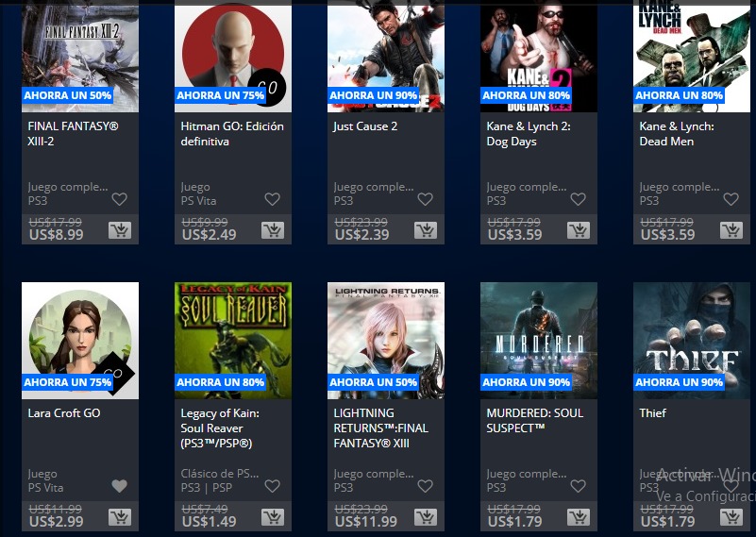The width and height of the screenshot is (756, 537).
Task: Remove Lara Croft GO from wishlist heart
Action: click(x=120, y=486)
